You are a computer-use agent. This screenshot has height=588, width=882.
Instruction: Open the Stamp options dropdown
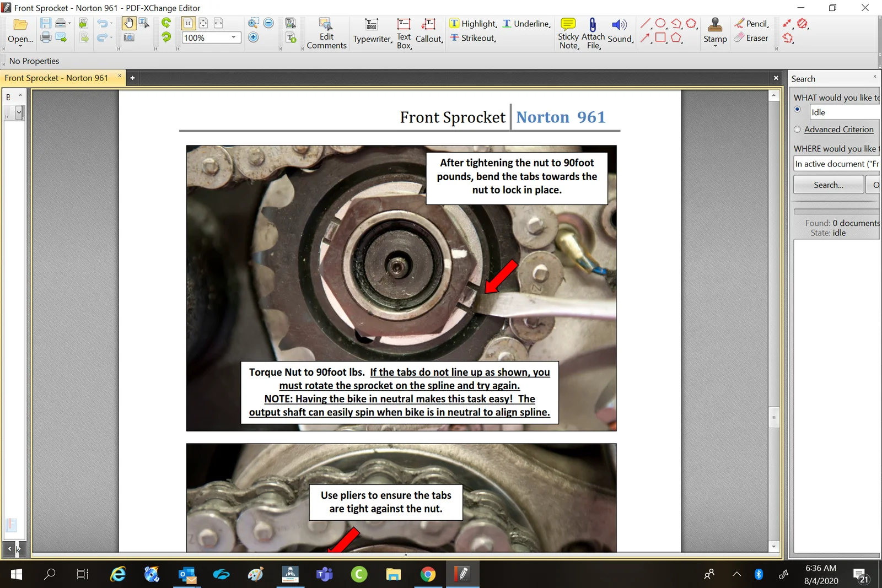(x=715, y=46)
